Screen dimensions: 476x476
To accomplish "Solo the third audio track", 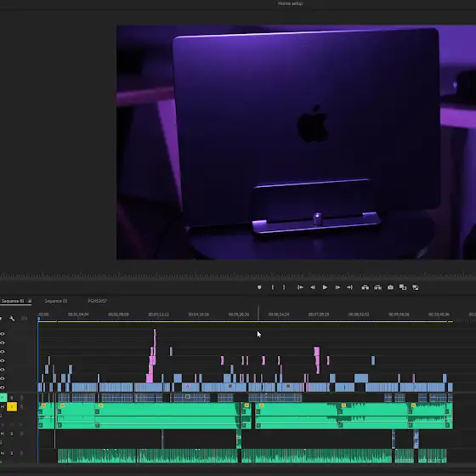I will [x=12, y=433].
